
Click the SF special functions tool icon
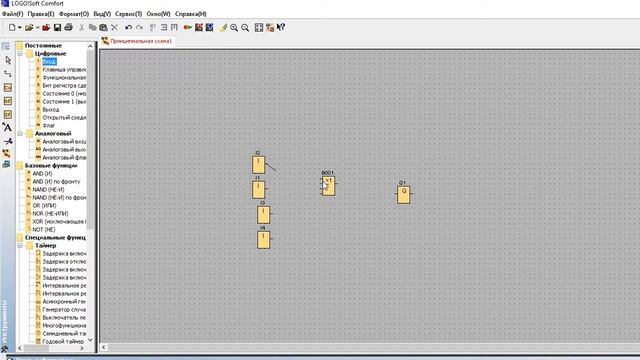(8, 114)
